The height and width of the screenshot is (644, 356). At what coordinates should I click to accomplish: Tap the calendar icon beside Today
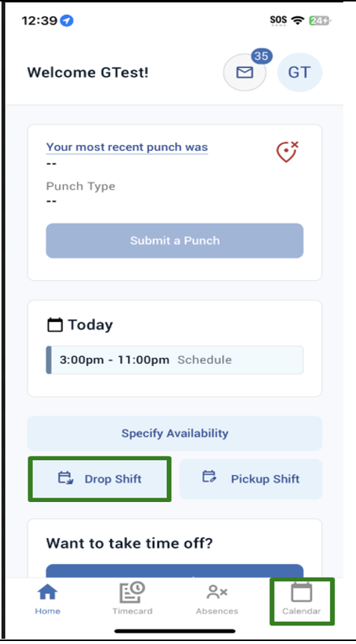[55, 325]
